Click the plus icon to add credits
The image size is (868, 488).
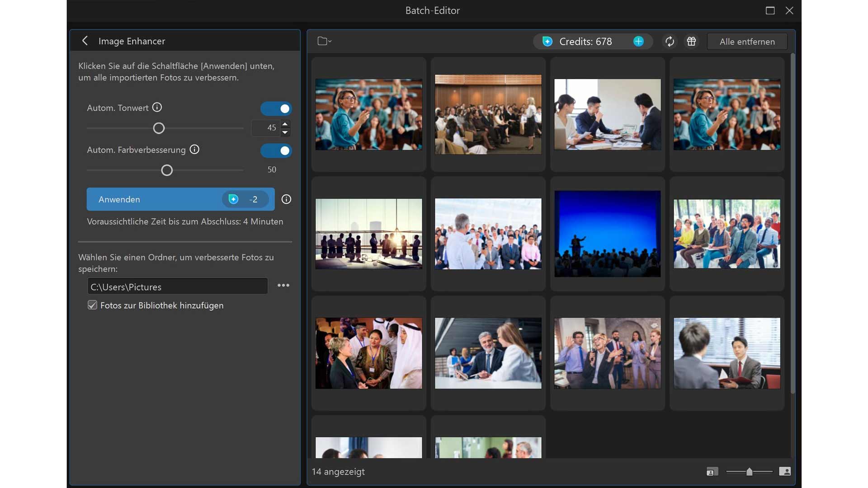coord(639,41)
